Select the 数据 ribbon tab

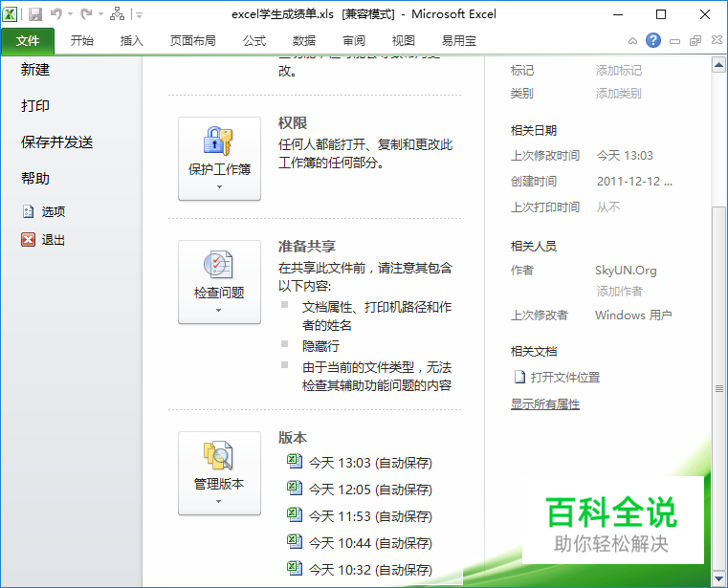304,41
